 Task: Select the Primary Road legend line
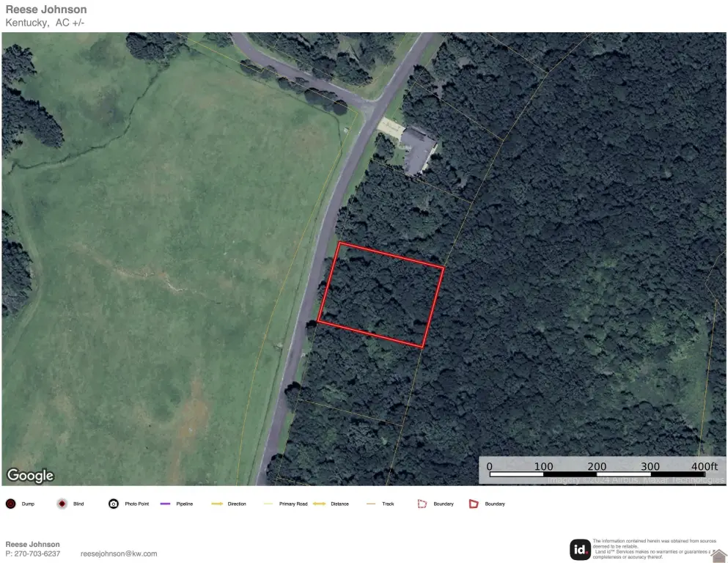268,504
